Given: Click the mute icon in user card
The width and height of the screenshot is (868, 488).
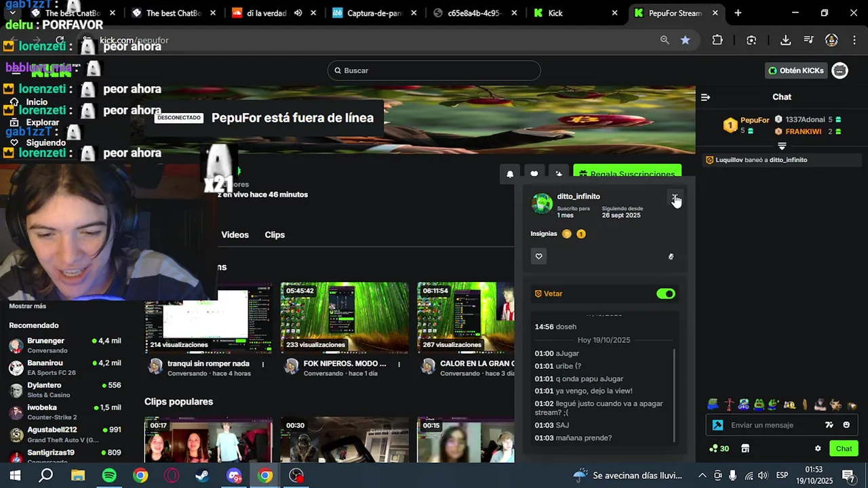Looking at the screenshot, I should point(671,257).
